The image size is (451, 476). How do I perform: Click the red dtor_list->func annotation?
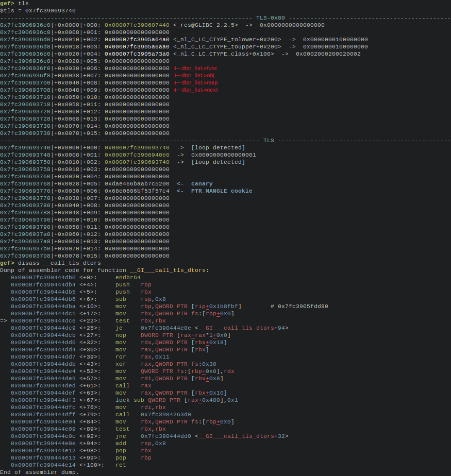[x=195, y=68]
